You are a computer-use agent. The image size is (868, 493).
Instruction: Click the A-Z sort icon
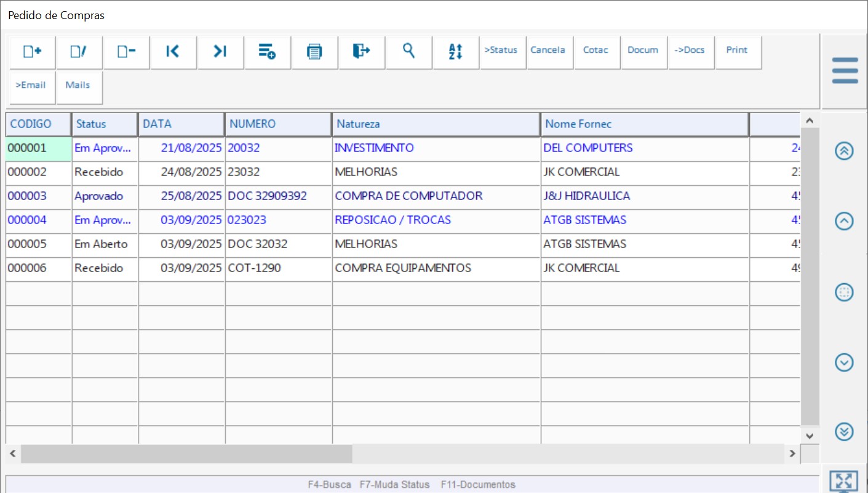[x=456, y=52]
